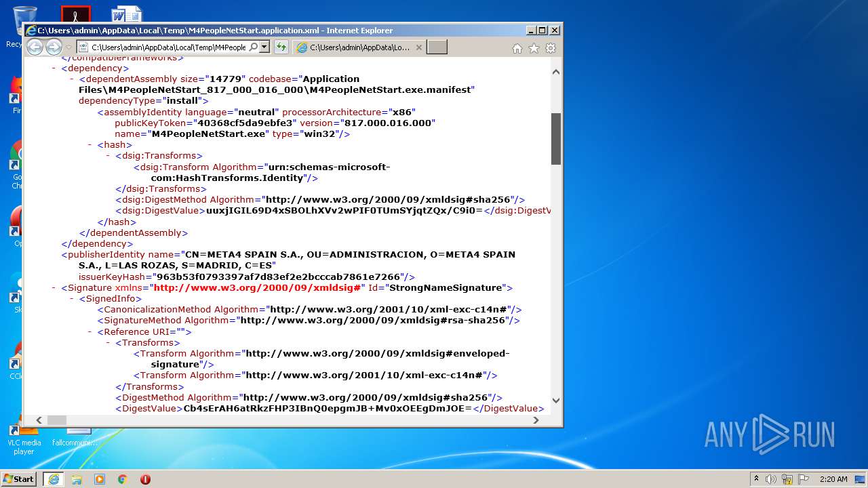Click the StrongNameSignature Id value

[445, 287]
